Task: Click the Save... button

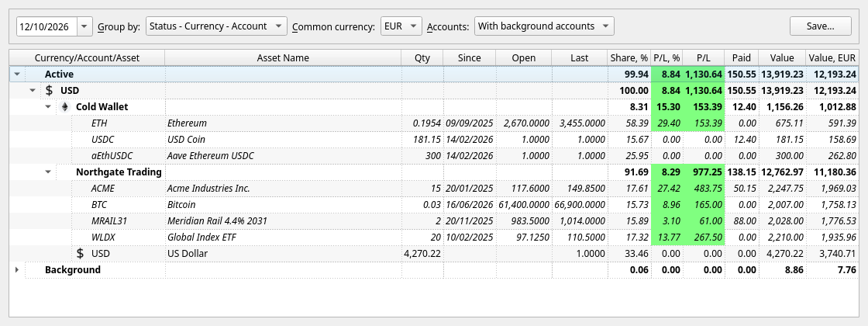Action: pos(821,26)
